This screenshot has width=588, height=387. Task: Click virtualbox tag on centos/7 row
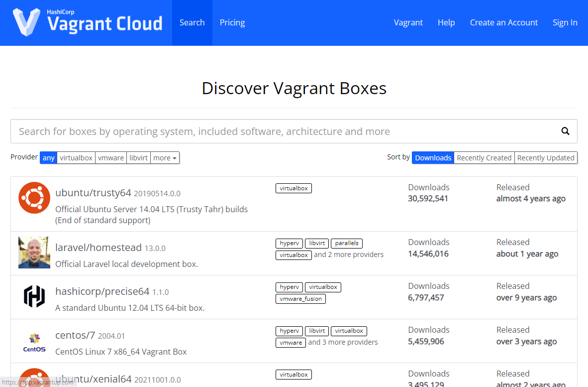(x=349, y=331)
